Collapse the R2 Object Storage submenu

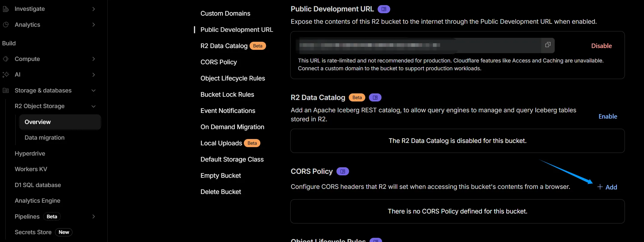94,106
